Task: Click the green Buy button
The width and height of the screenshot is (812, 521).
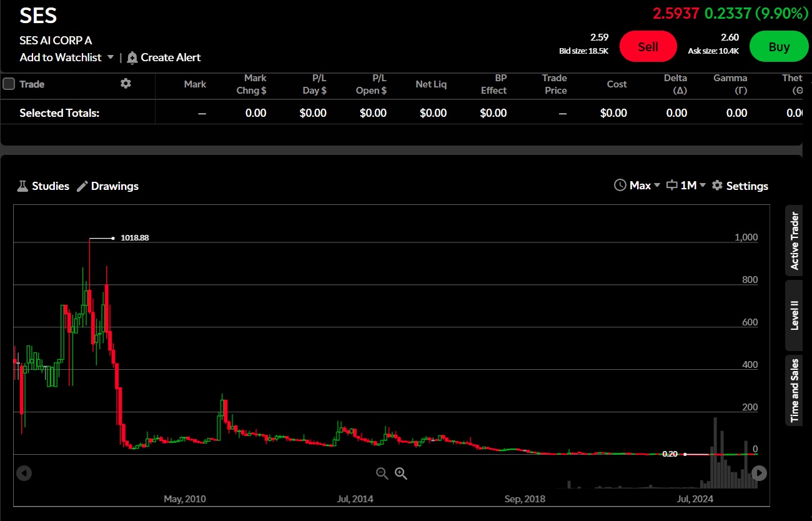Action: (x=779, y=47)
